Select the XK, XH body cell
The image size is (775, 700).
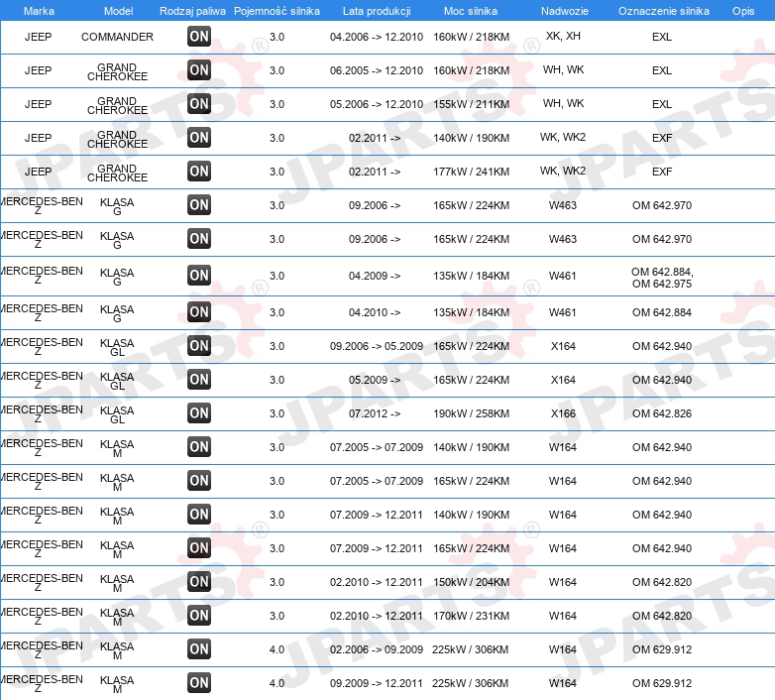[x=563, y=36]
